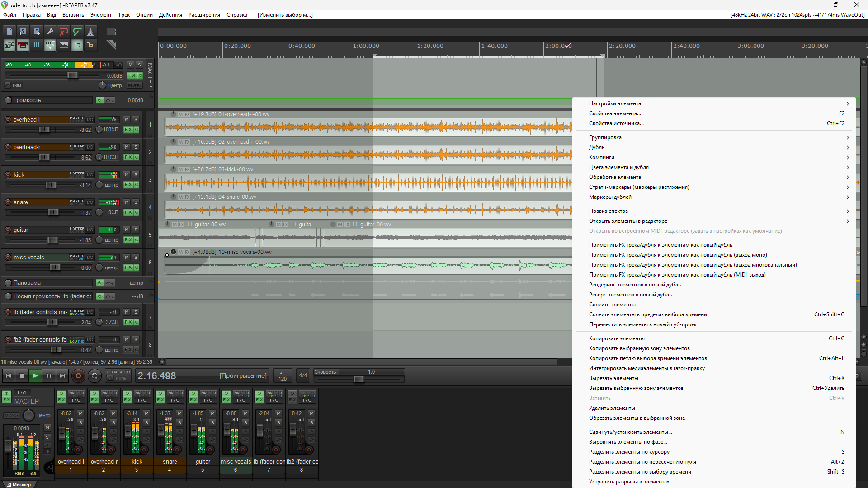The width and height of the screenshot is (868, 488).
Task: Click the new project toolbar icon
Action: 9,32
